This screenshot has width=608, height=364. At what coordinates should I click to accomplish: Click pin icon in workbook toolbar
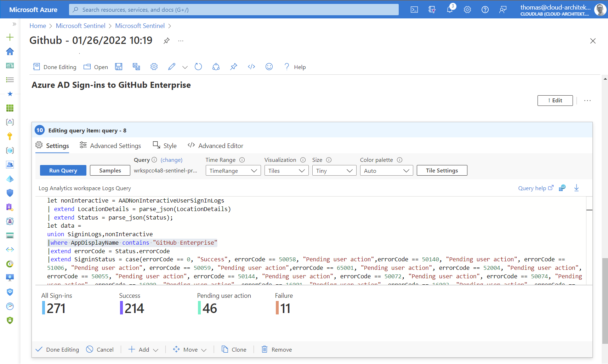tap(234, 67)
